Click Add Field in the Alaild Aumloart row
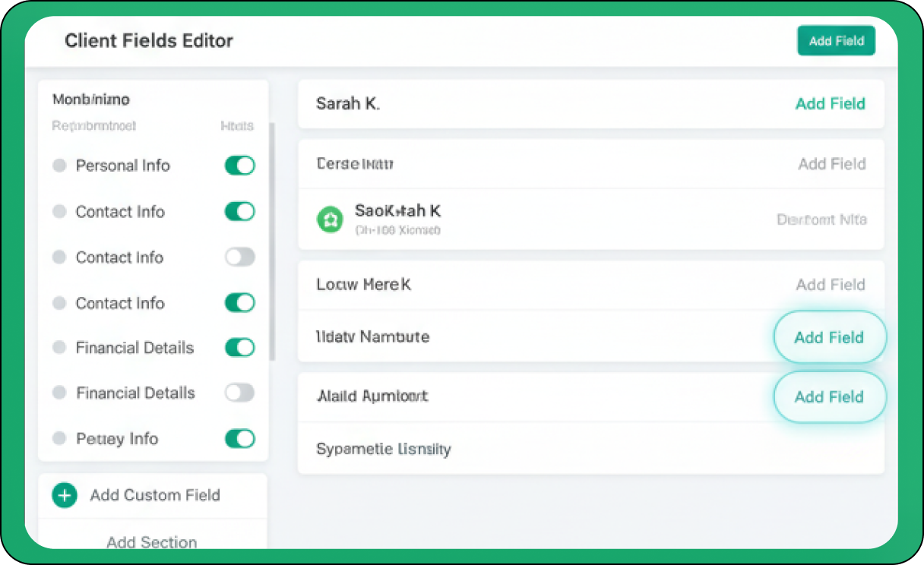 (x=829, y=396)
